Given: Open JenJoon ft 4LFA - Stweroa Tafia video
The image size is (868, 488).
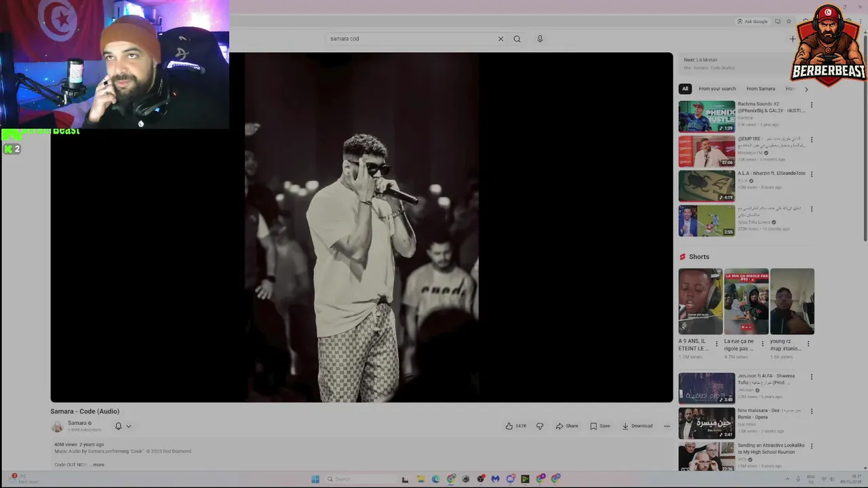Looking at the screenshot, I should pyautogui.click(x=707, y=388).
